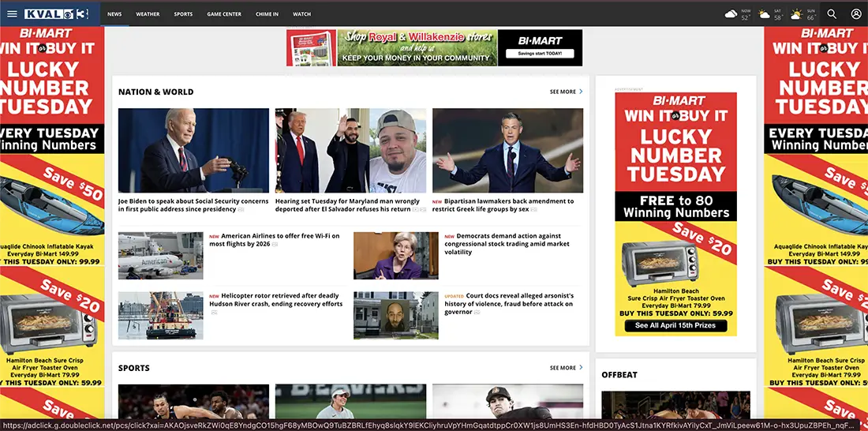Screen dimensions: 868x431
Task: Open the hamburger menu icon
Action: coord(12,14)
